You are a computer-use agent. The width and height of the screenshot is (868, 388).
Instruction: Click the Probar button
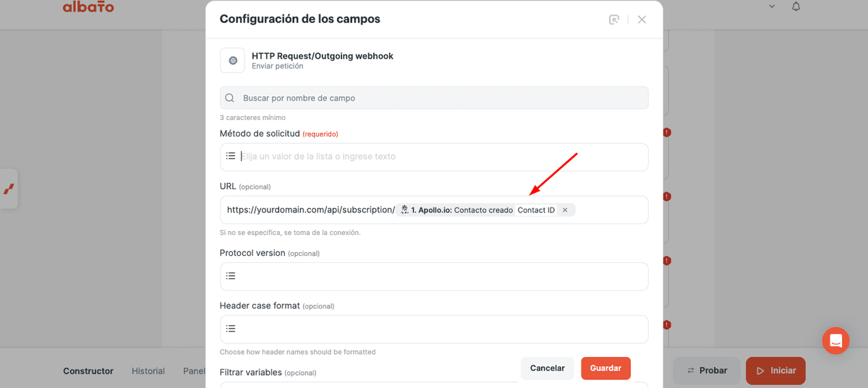(x=707, y=371)
